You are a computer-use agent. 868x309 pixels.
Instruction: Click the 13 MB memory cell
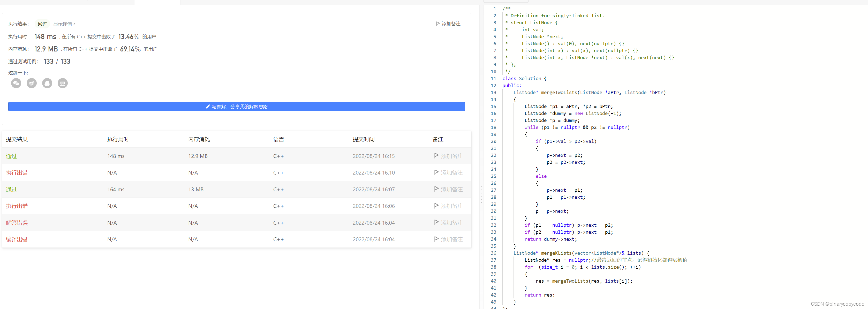[196, 189]
